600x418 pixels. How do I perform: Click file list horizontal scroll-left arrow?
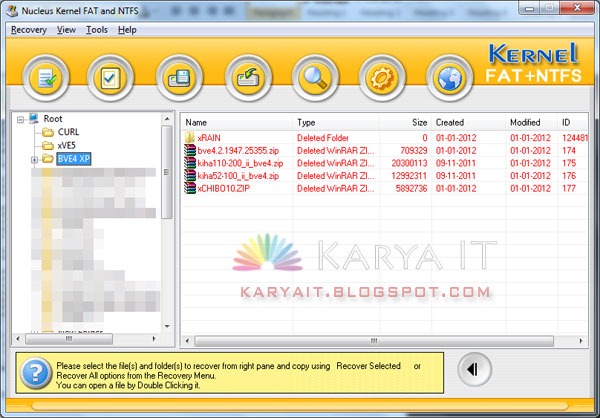coord(187,341)
